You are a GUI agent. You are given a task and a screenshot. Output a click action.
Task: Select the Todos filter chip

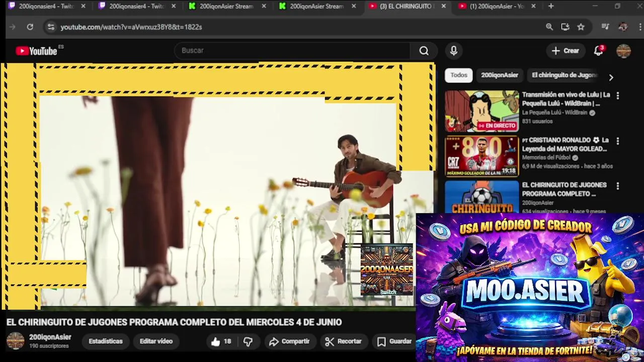(x=459, y=75)
